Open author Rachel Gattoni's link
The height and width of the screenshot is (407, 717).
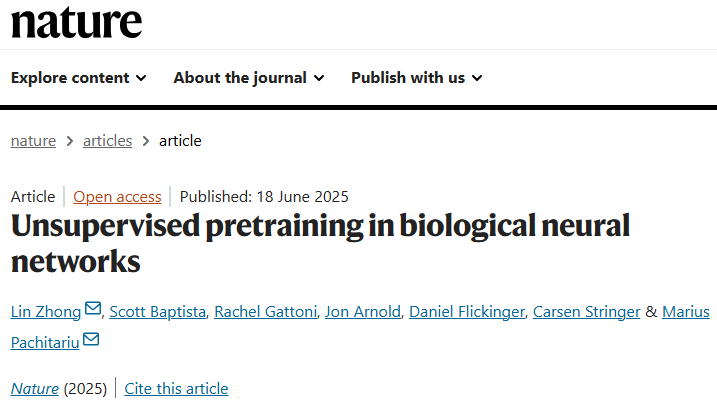pos(266,311)
